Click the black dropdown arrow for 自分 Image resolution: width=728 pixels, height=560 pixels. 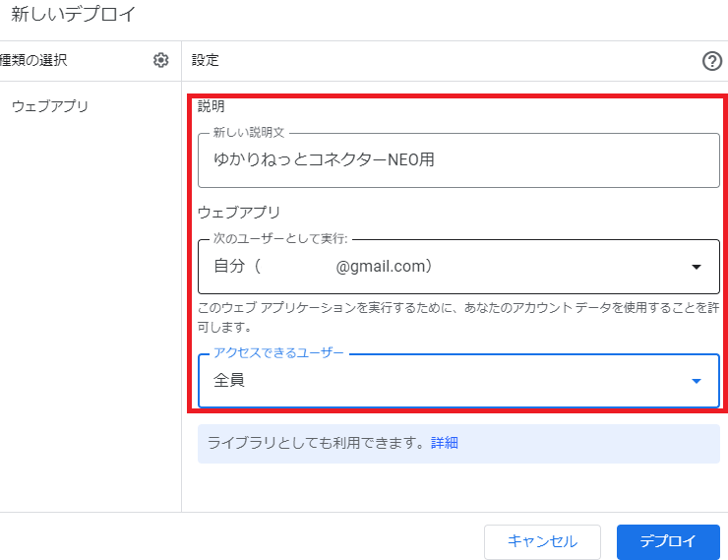[x=696, y=267]
